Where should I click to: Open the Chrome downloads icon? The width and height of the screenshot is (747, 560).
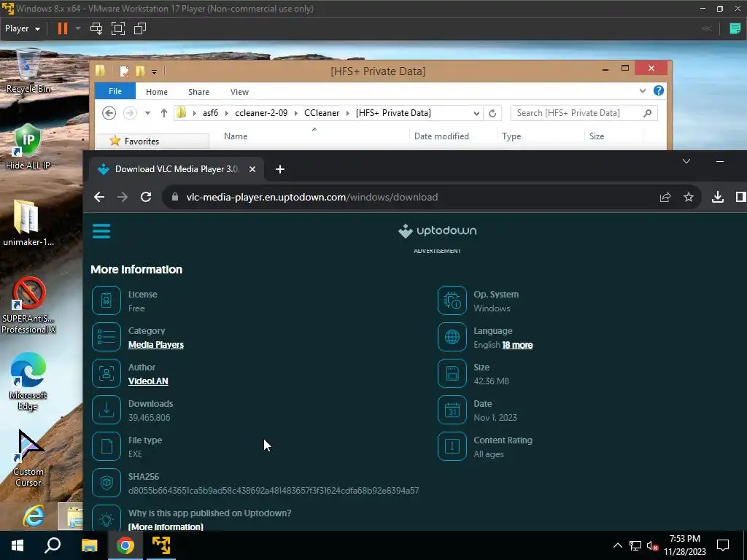[718, 197]
